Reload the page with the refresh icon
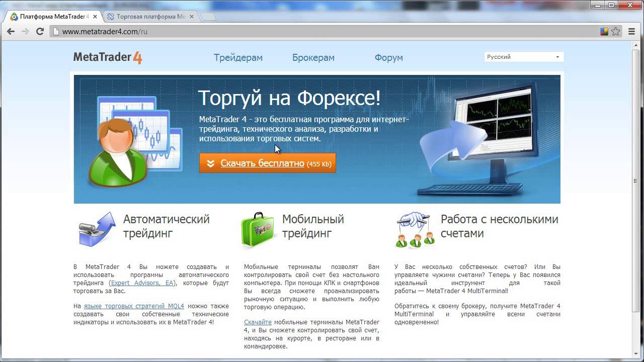Viewport: 644px width, 362px height. point(40,32)
